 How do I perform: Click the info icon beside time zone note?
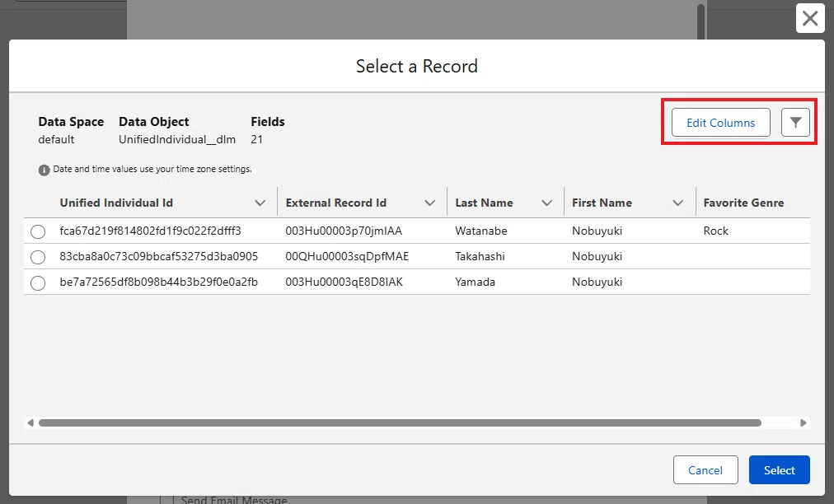point(44,170)
